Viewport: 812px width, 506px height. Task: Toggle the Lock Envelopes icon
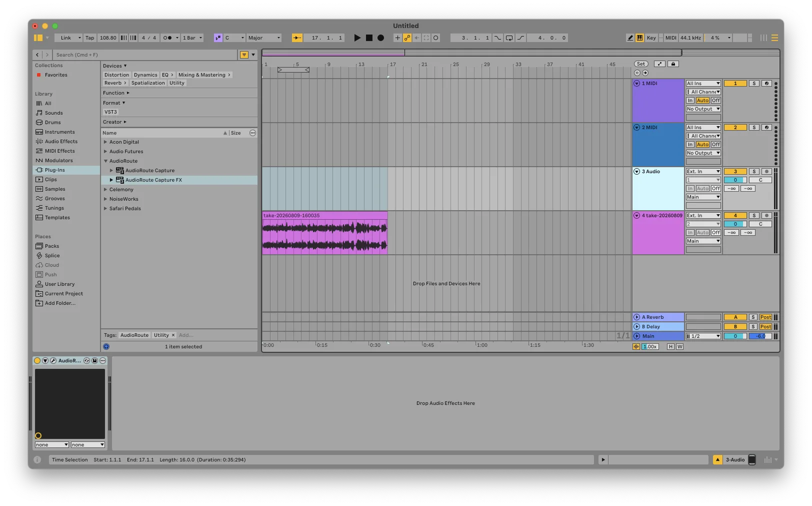673,64
